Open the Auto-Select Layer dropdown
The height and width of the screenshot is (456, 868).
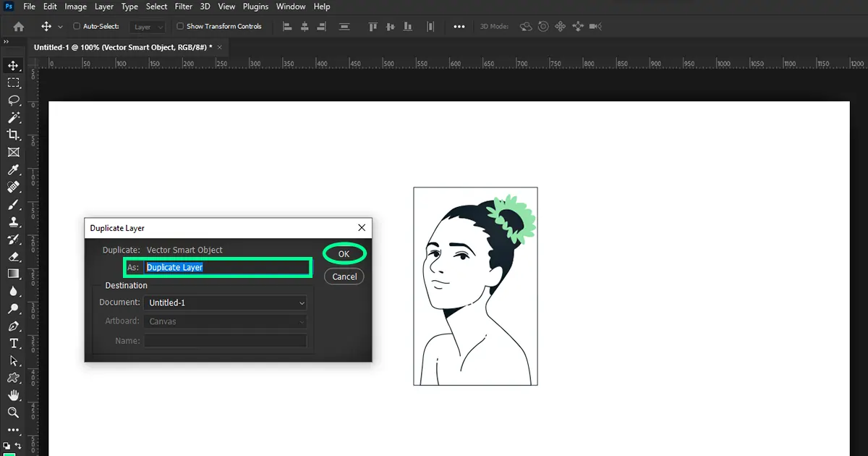coord(147,26)
